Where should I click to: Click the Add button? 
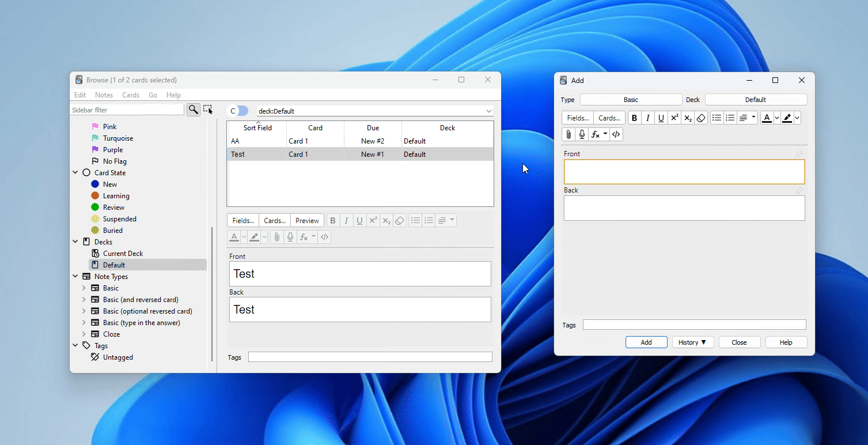646,342
